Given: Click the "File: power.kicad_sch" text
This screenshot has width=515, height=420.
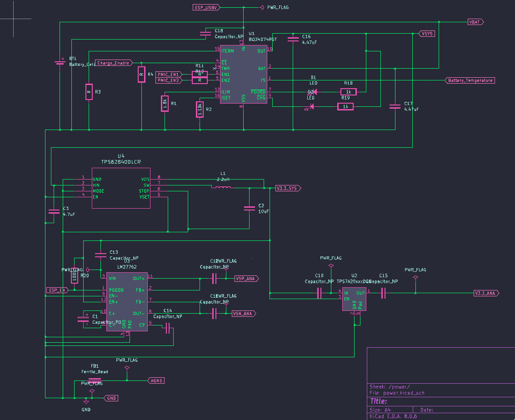Looking at the screenshot, I should (x=397, y=393).
